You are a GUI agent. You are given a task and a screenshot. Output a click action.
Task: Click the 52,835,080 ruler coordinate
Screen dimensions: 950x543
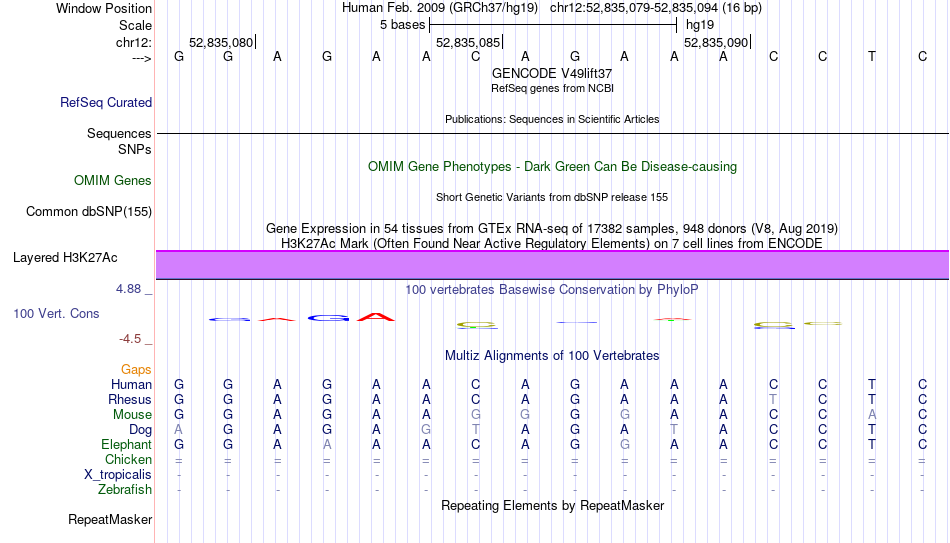click(221, 42)
